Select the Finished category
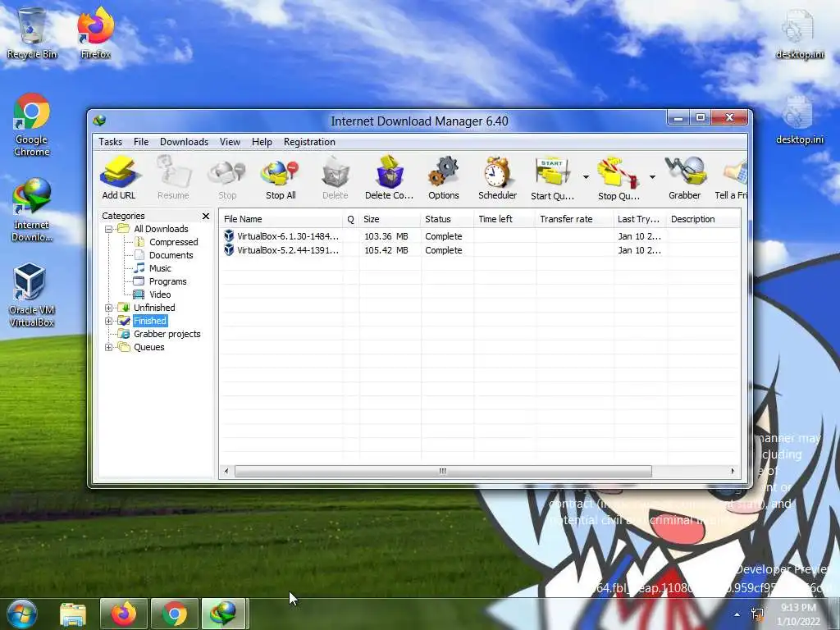The height and width of the screenshot is (630, 840). coord(150,321)
